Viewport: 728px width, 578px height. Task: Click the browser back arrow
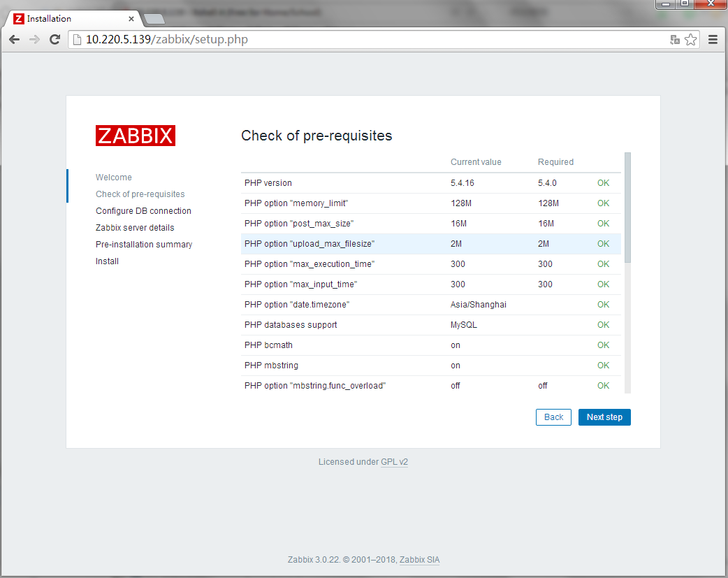point(15,40)
